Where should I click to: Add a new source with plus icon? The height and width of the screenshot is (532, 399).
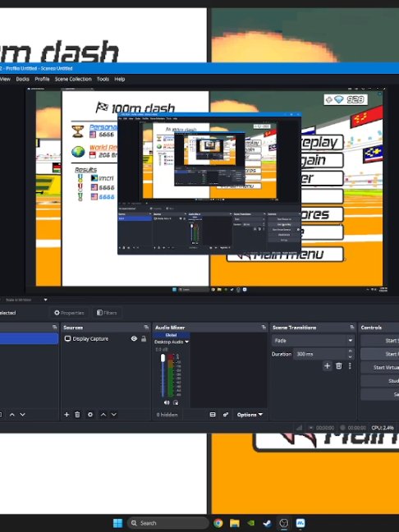pyautogui.click(x=66, y=415)
